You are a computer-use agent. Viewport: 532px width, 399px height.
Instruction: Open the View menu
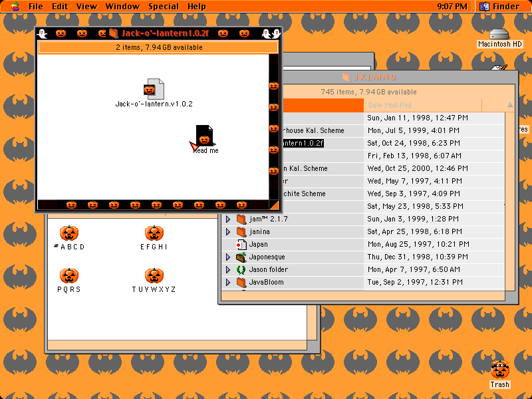86,7
